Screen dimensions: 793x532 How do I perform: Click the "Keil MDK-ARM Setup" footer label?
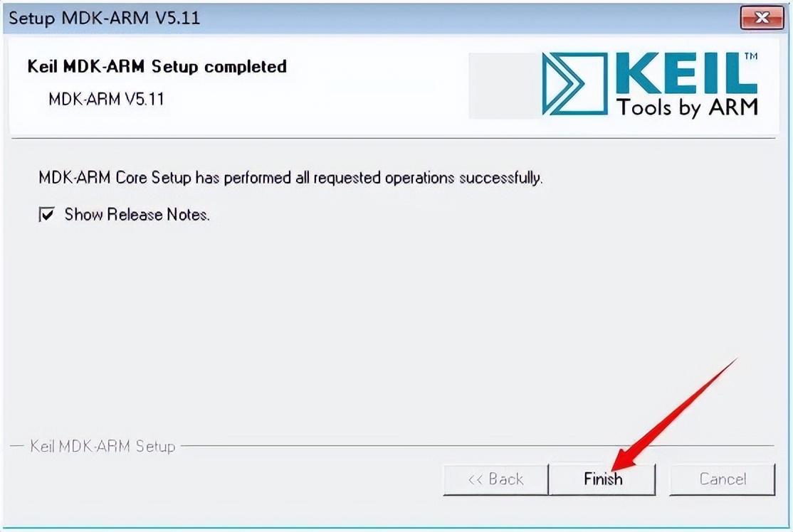[x=103, y=447]
